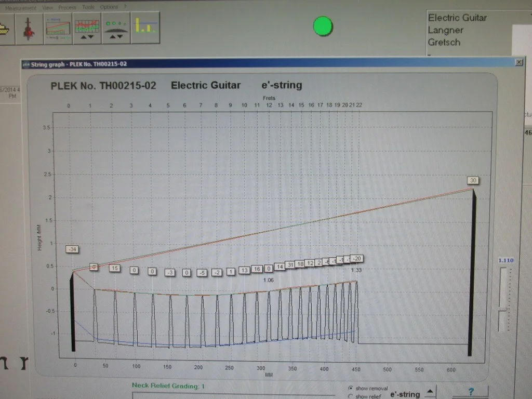
Task: Click the green status indicator circle
Action: point(323,26)
